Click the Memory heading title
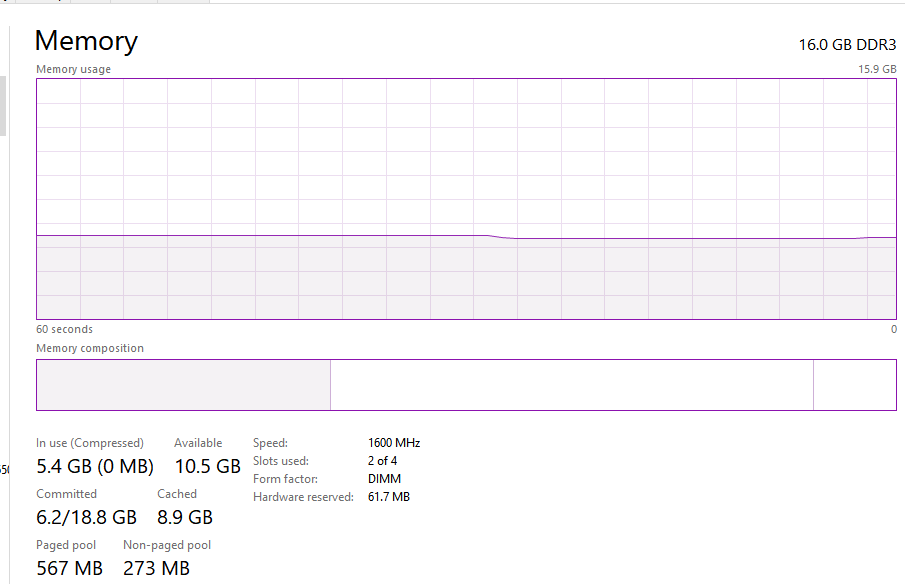Screen dimensions: 905x584 click(x=86, y=41)
